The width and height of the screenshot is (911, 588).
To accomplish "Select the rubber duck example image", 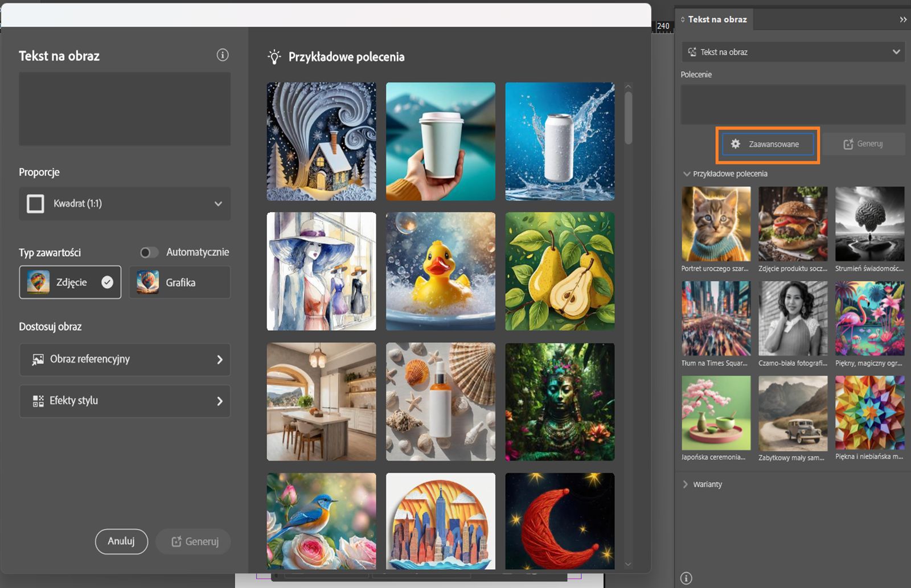I will tap(441, 272).
